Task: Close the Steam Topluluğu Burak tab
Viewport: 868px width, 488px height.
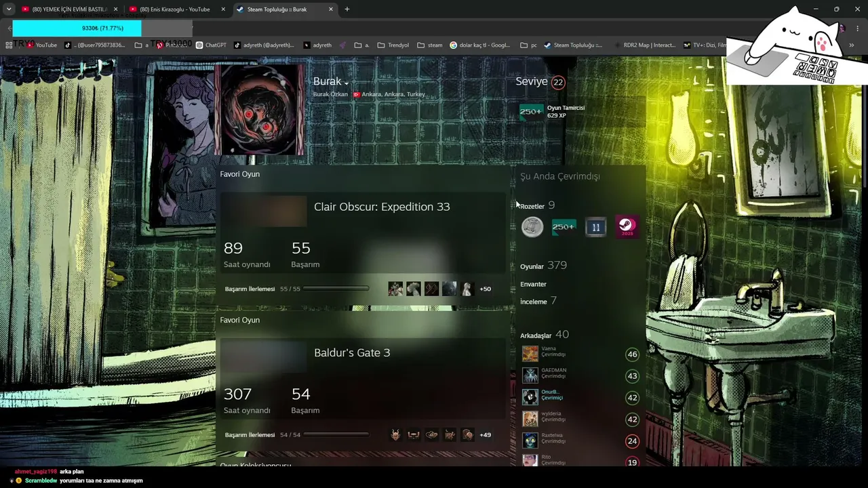Action: tap(331, 9)
